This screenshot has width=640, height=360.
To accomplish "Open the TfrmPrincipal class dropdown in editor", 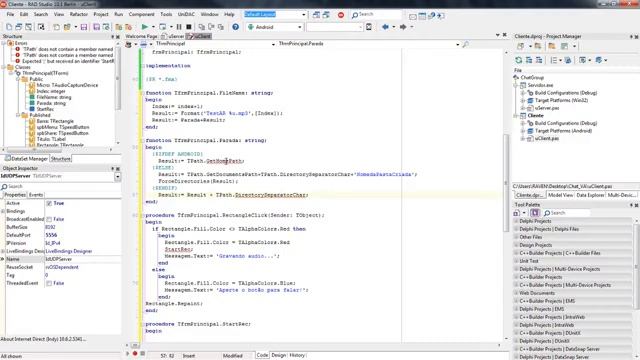I will (x=273, y=44).
